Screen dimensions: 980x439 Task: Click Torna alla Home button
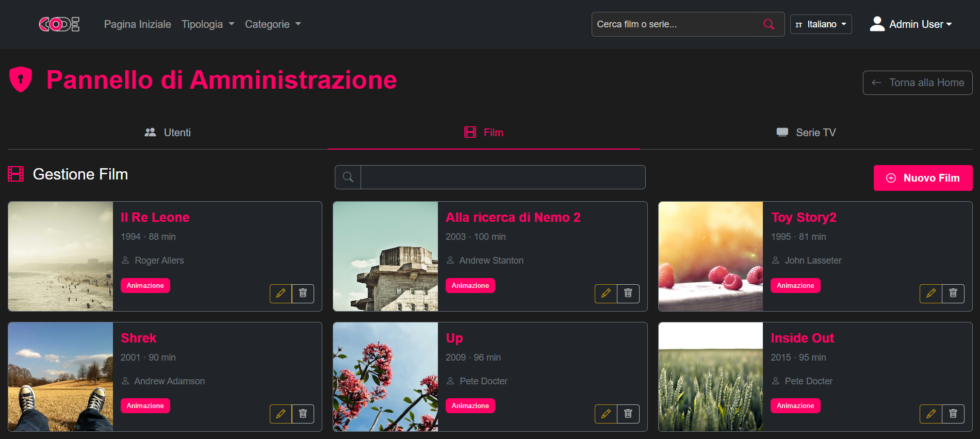[x=918, y=83]
